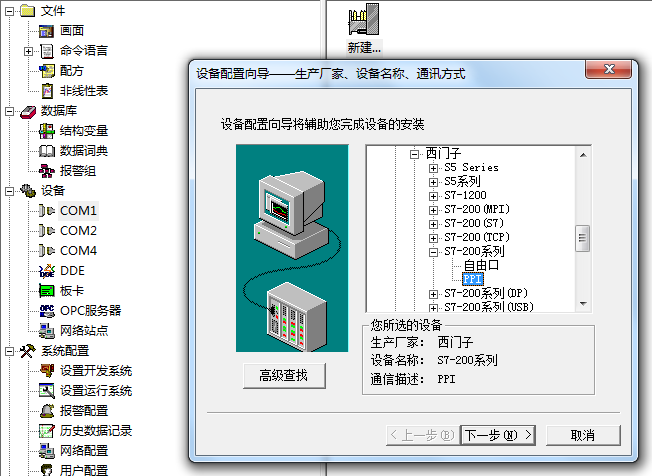The height and width of the screenshot is (476, 652).
Task: Click the COM1 serial port icon
Action: point(47,211)
